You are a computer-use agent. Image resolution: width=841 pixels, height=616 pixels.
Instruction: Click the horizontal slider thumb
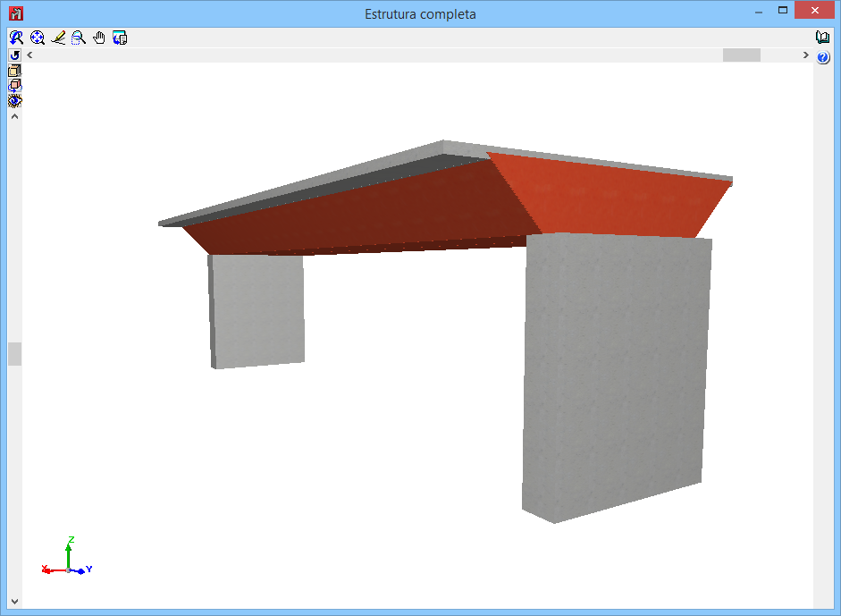click(741, 55)
